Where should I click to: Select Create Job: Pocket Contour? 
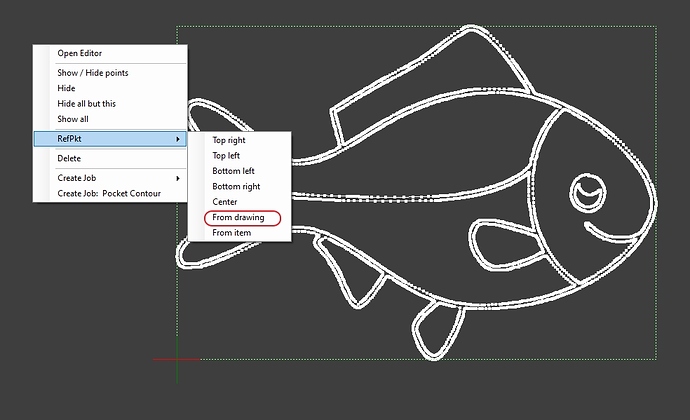click(104, 193)
